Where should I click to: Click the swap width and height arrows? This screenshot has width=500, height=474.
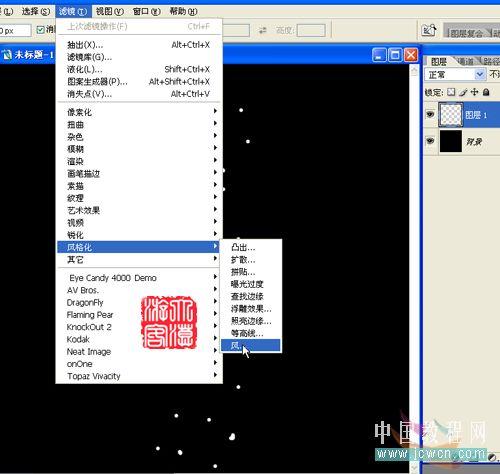(x=263, y=30)
